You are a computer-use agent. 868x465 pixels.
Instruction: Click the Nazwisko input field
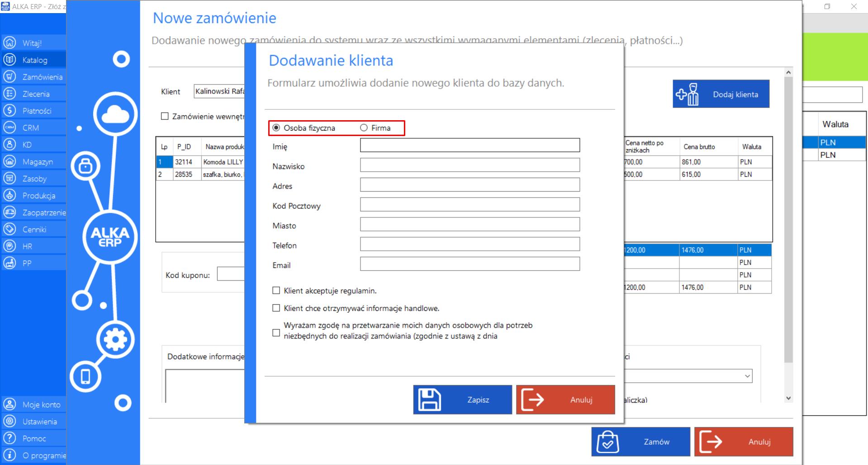[x=470, y=165]
